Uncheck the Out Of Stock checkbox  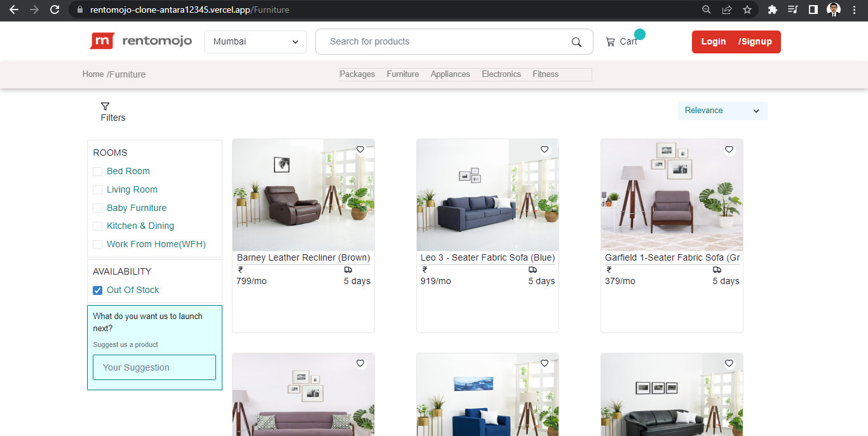tap(97, 290)
